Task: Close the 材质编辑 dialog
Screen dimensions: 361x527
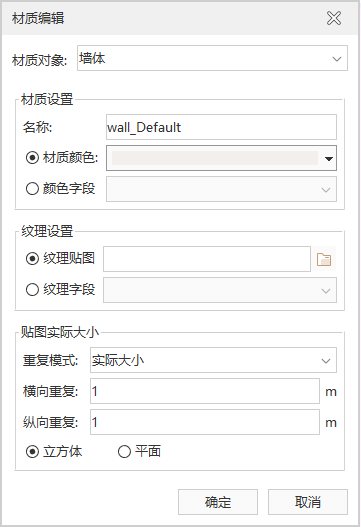Action: click(x=334, y=18)
